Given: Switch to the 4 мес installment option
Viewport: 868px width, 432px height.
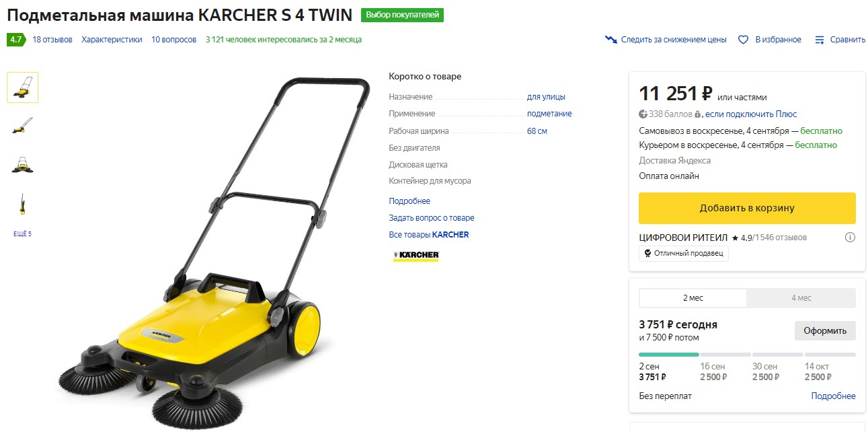Looking at the screenshot, I should [801, 298].
